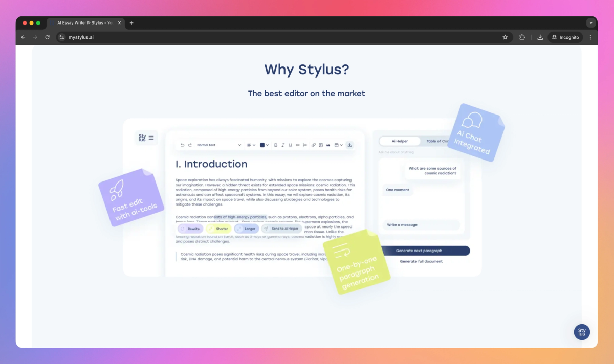This screenshot has width=614, height=364.
Task: Open the browser extensions icon
Action: coord(522,37)
